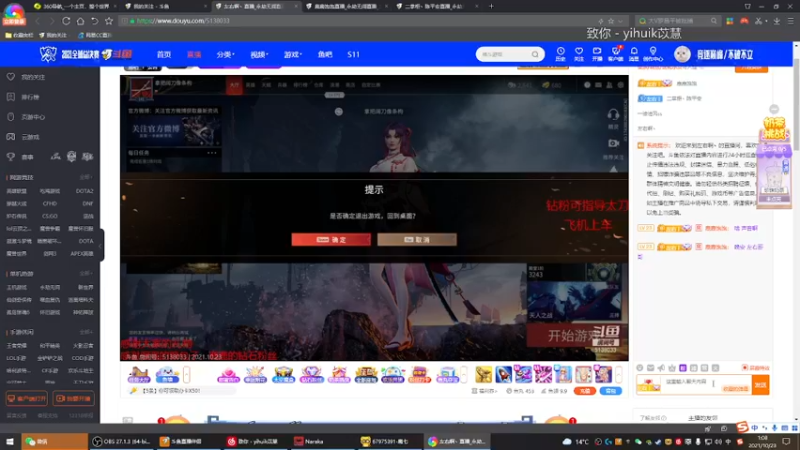Click the 取消 button in dialog
Image resolution: width=800 pixels, height=450 pixels.
tap(417, 239)
